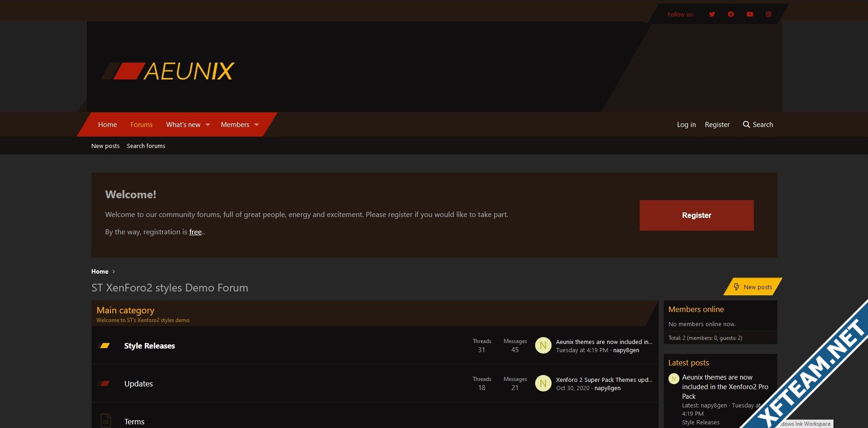Click 'Welcome to ST's Xenforo2 styles demo' description

tap(143, 320)
